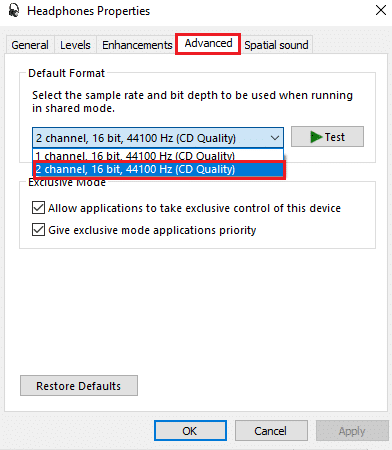Choose 2 channel, 16 bit highlighted option

pos(159,169)
